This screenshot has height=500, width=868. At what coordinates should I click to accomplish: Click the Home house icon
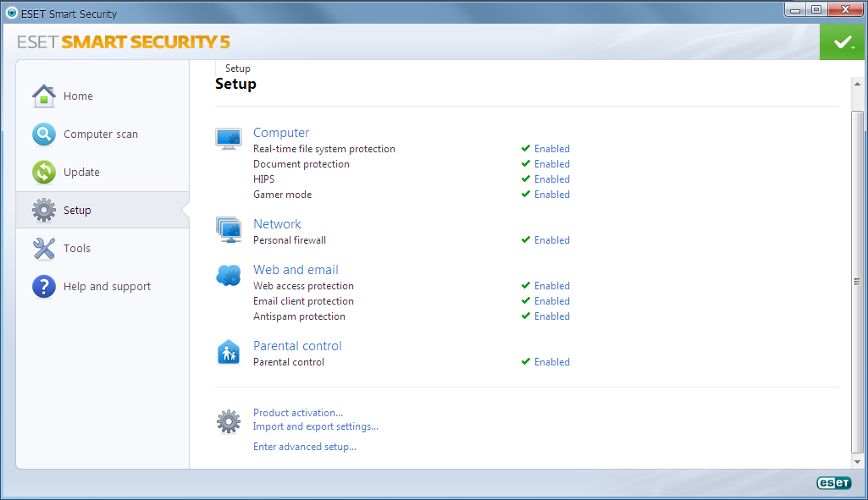tap(44, 96)
